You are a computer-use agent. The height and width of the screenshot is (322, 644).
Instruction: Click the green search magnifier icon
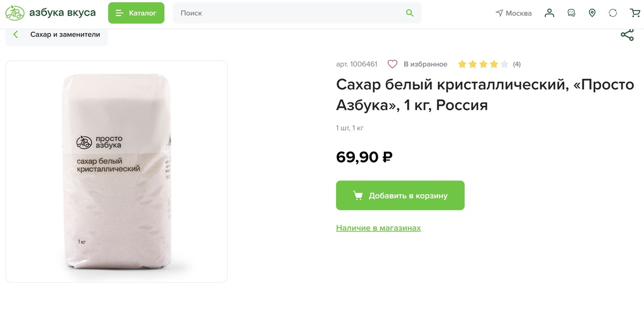[x=409, y=12]
